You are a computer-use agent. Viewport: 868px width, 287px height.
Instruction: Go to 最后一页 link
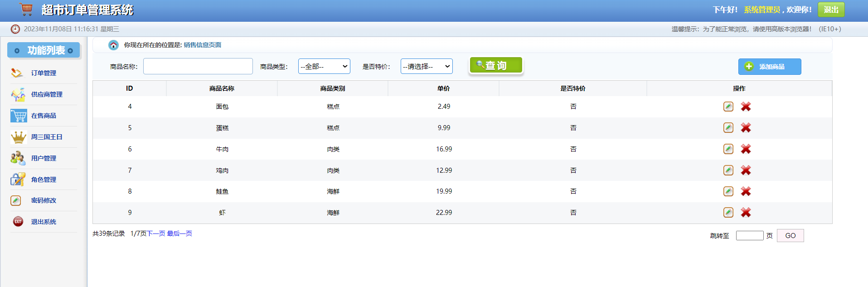click(x=179, y=233)
